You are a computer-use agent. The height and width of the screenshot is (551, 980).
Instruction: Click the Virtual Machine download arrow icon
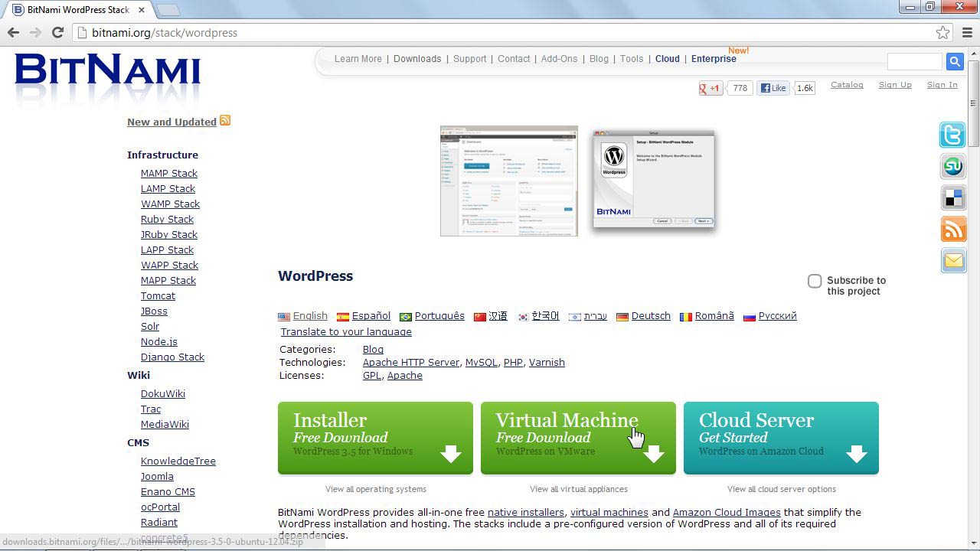pos(654,454)
